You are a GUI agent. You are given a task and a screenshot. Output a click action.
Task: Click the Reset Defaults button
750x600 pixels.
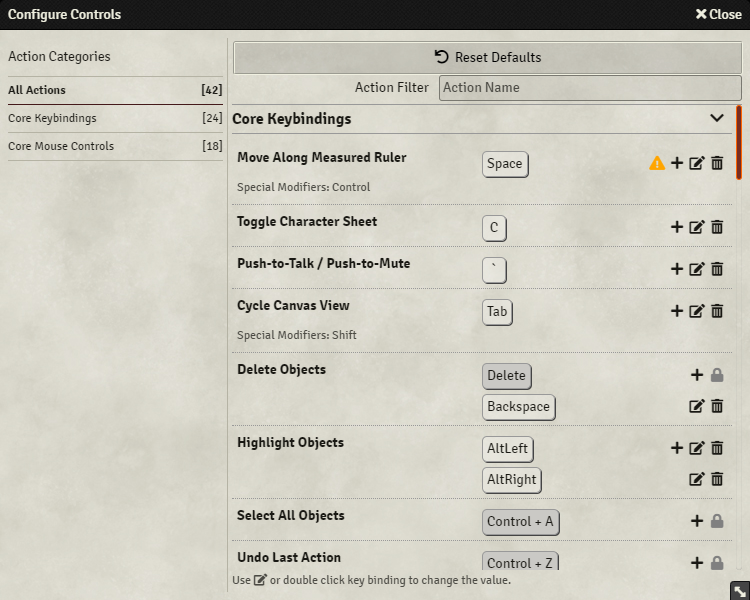pyautogui.click(x=487, y=57)
